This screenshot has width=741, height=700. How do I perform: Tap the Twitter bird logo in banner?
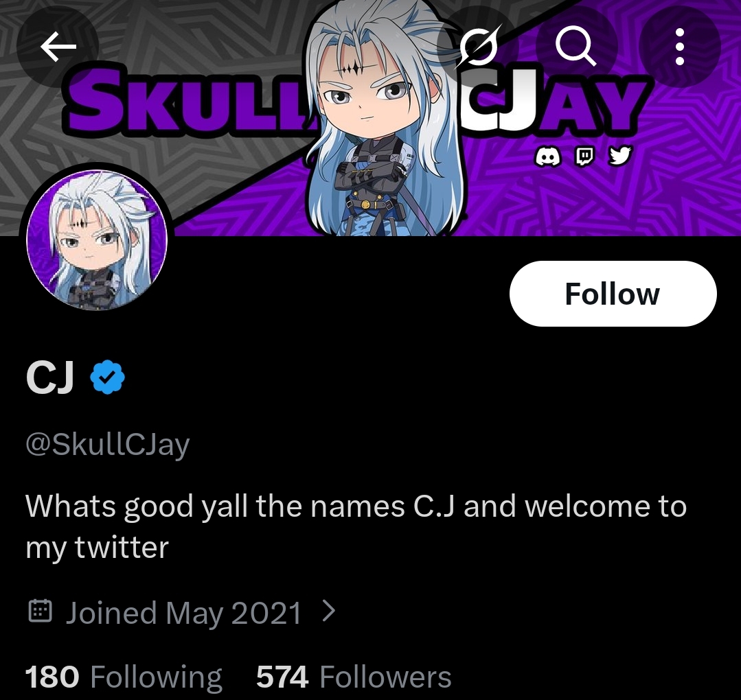619,156
